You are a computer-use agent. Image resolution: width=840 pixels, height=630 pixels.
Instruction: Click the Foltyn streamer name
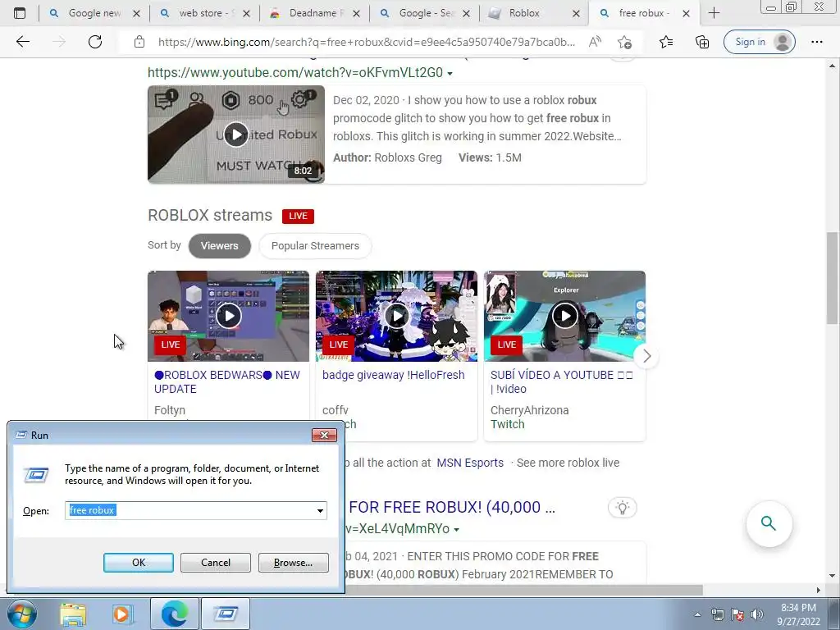[169, 410]
